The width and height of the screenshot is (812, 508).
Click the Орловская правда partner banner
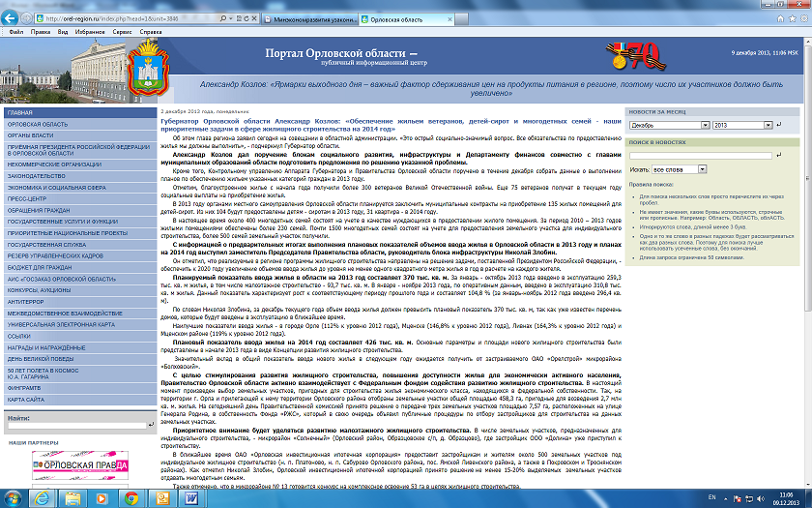[x=79, y=465]
